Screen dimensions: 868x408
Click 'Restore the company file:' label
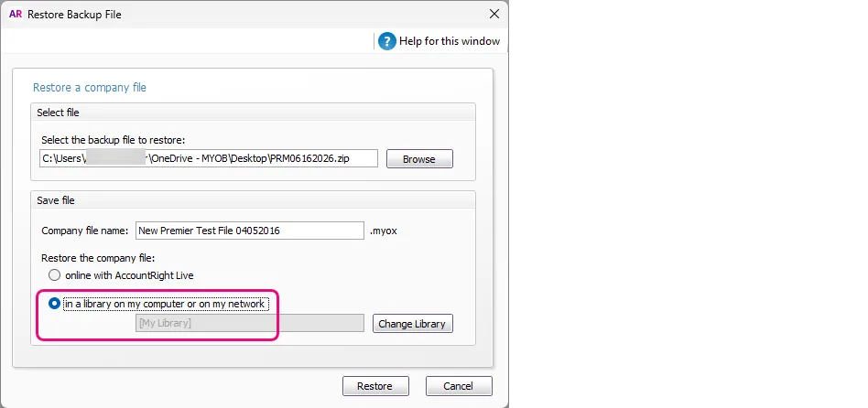[x=98, y=258]
